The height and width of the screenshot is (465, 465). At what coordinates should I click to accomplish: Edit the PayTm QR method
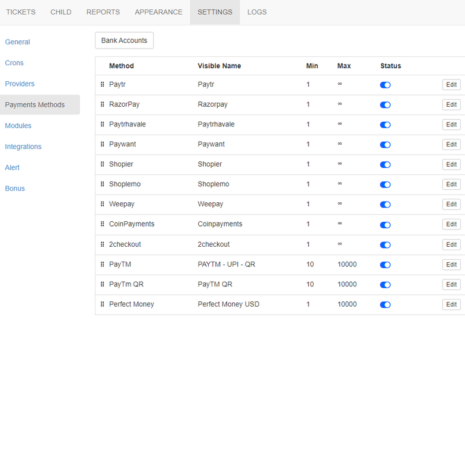tap(451, 284)
